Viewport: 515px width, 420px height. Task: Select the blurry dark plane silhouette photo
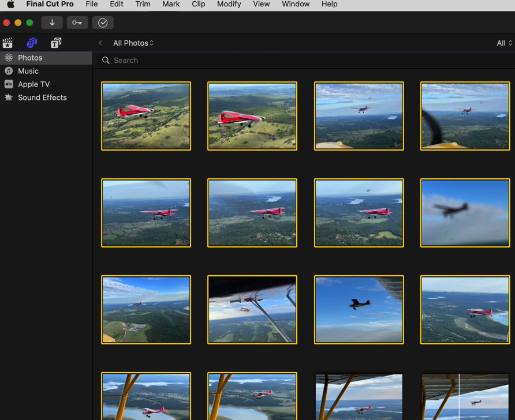465,213
